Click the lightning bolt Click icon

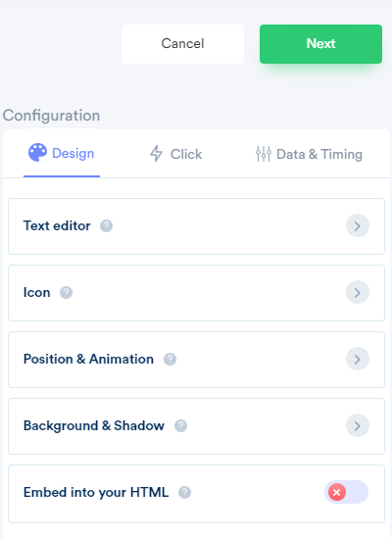(x=156, y=154)
